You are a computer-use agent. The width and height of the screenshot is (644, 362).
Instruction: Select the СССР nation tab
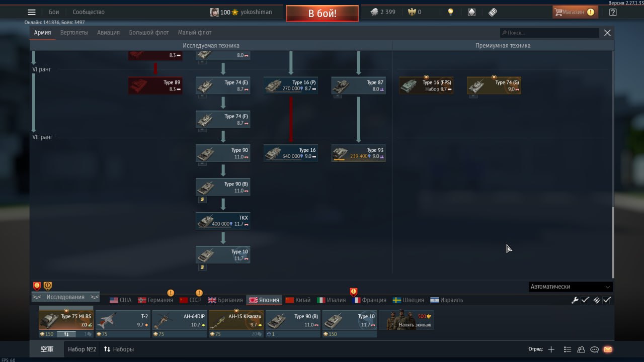(x=191, y=300)
